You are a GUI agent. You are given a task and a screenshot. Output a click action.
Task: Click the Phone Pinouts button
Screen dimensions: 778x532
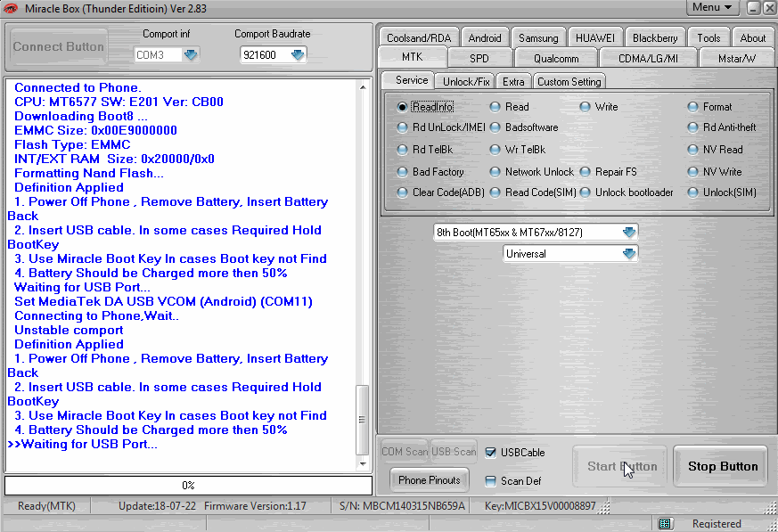coord(430,480)
